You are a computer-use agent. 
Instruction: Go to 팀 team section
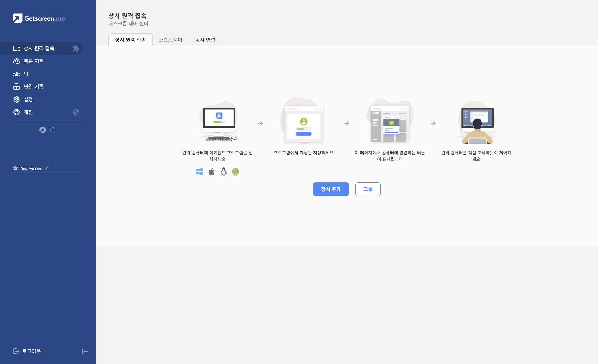[26, 74]
